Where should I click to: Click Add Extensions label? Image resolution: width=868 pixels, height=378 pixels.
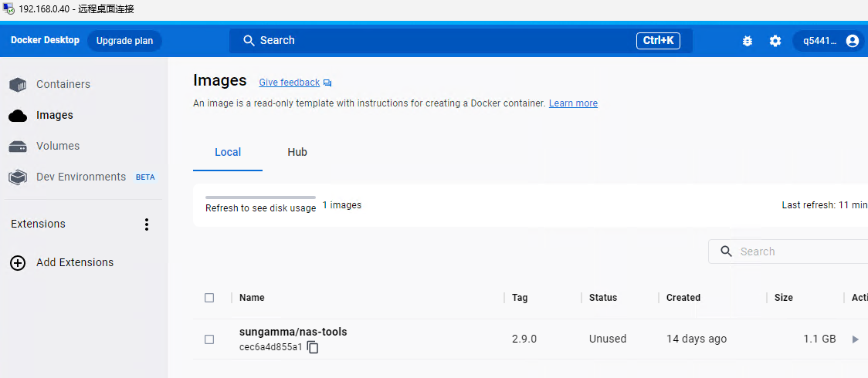click(x=75, y=263)
